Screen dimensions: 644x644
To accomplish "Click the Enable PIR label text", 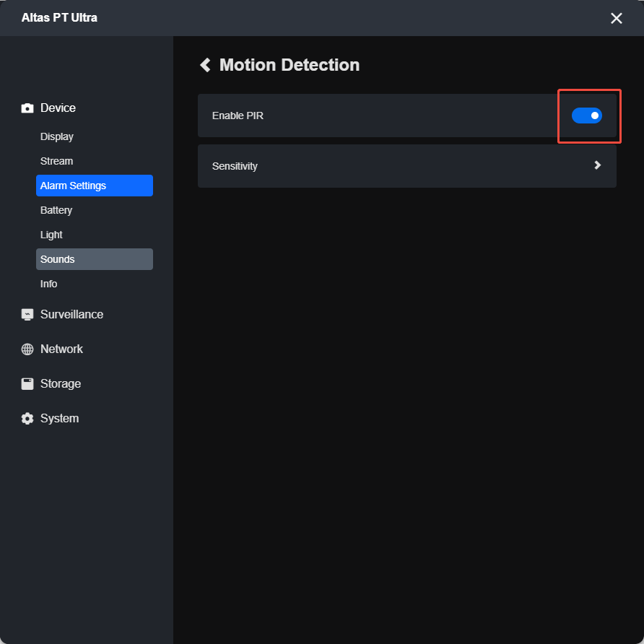I will tap(238, 116).
